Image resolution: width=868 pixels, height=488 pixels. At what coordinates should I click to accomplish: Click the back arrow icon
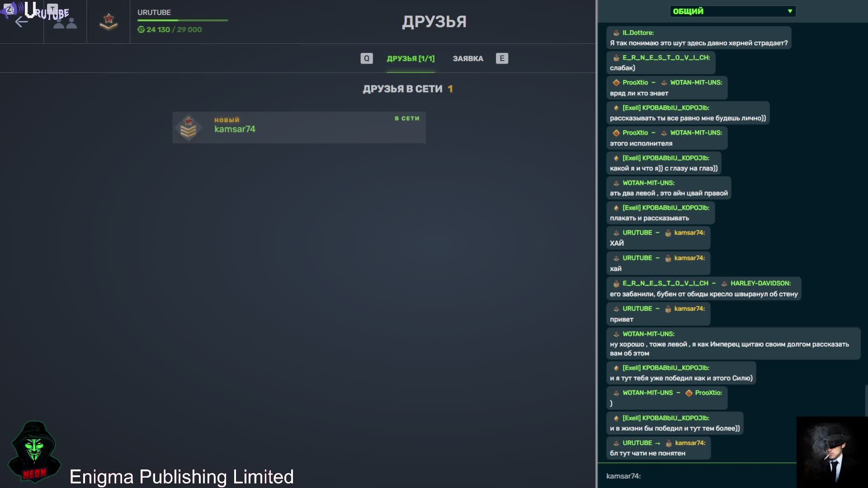click(x=21, y=23)
